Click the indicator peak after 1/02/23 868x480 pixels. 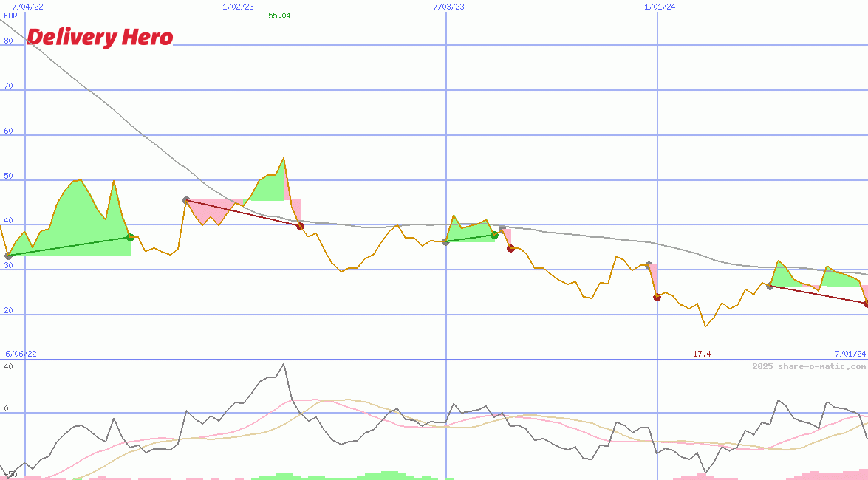(284, 364)
